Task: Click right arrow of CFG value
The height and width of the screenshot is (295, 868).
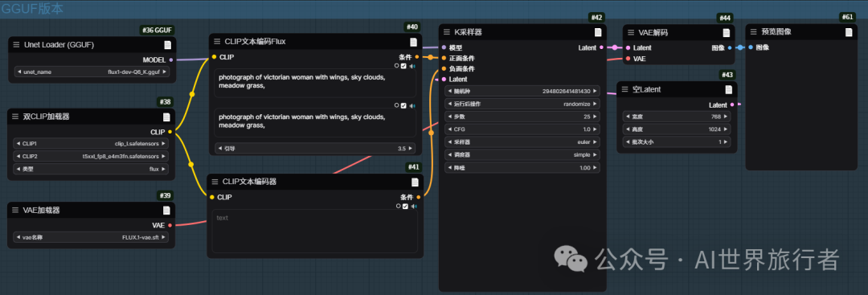Action: pos(596,129)
